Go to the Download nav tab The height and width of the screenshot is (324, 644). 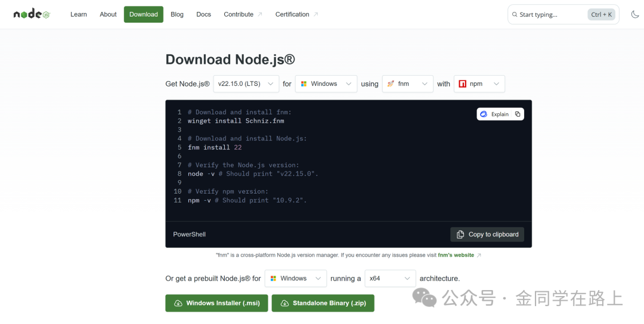click(144, 14)
